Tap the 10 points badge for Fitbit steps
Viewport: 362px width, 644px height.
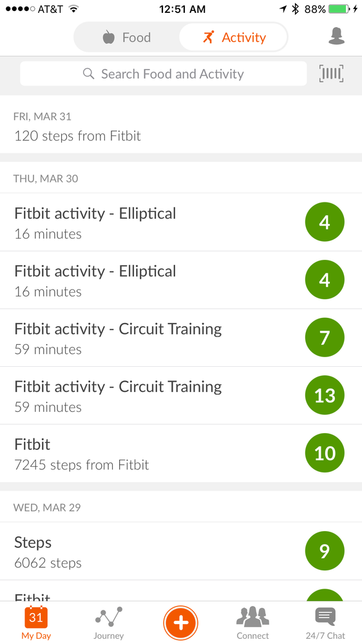click(x=325, y=453)
